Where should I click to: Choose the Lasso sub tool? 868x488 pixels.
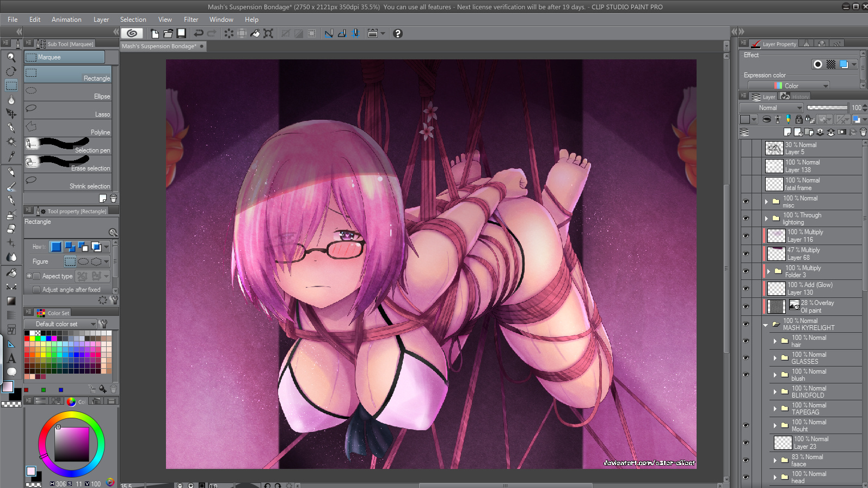click(68, 111)
